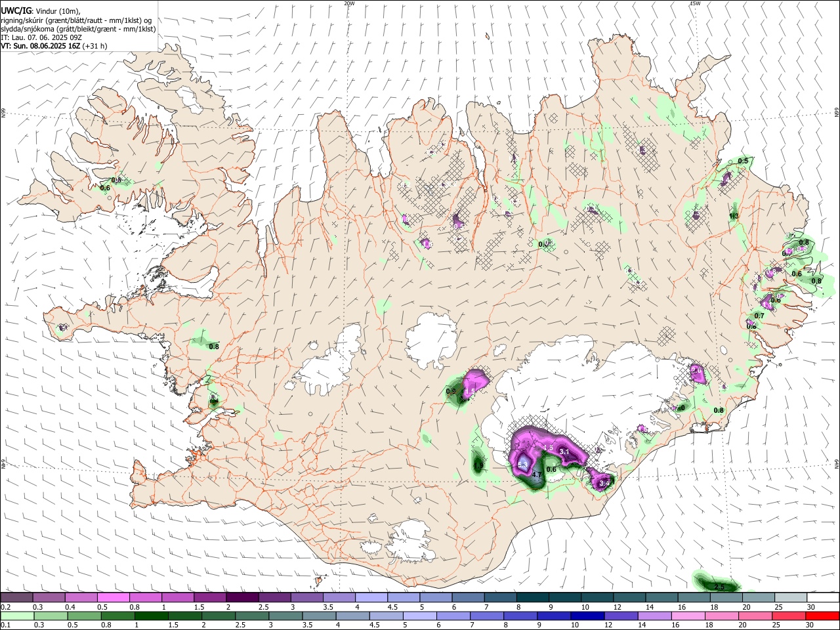Pick the grey-green 2.5–3 swatch in lower legend row
Viewport: 840px width, 630px height.
click(251, 616)
